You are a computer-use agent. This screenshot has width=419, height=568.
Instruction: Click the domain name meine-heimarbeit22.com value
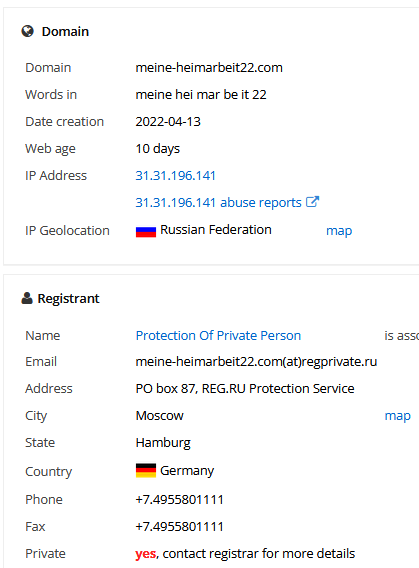[209, 68]
